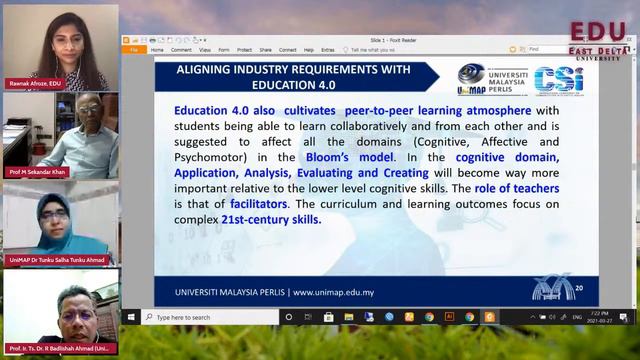The image size is (640, 360).
Task: Select the View ribbon tab
Action: [x=205, y=50]
